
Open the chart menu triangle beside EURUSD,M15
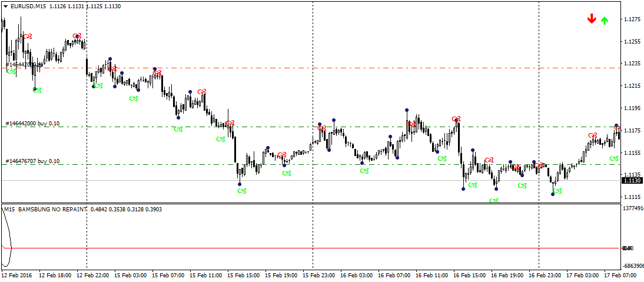point(5,6)
